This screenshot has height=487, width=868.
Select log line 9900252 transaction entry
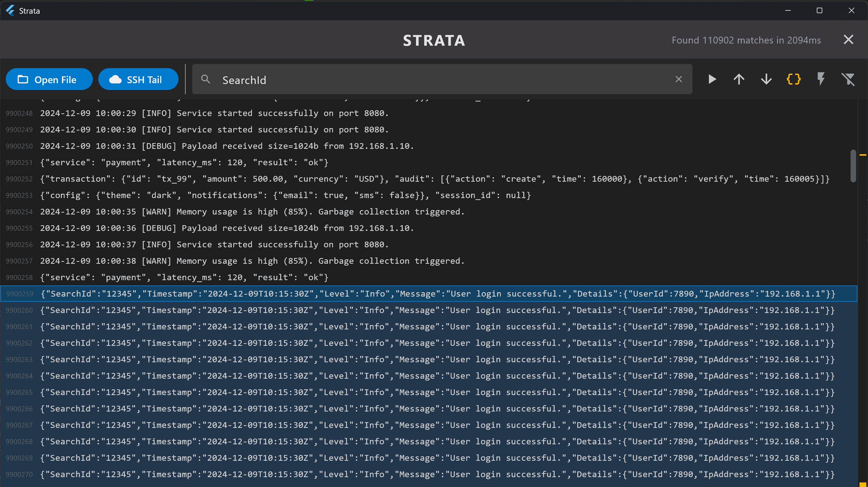pyautogui.click(x=434, y=179)
